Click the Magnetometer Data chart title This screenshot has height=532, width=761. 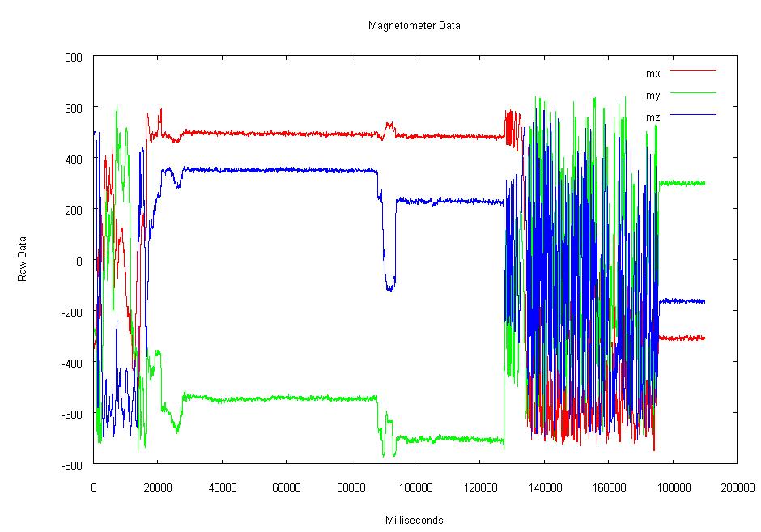(414, 25)
